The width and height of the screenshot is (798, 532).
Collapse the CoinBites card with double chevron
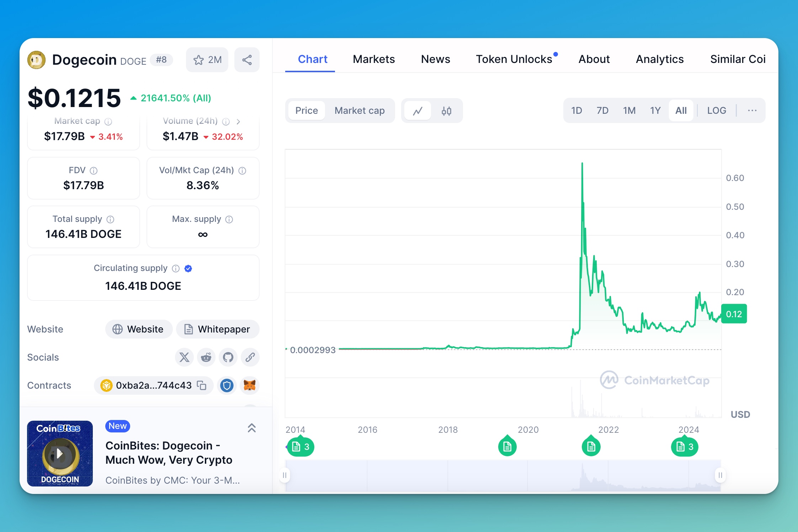point(252,428)
